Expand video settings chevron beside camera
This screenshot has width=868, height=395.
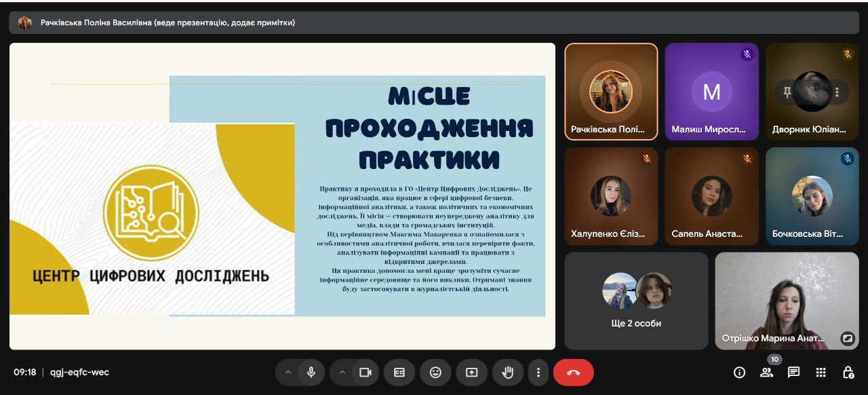342,372
